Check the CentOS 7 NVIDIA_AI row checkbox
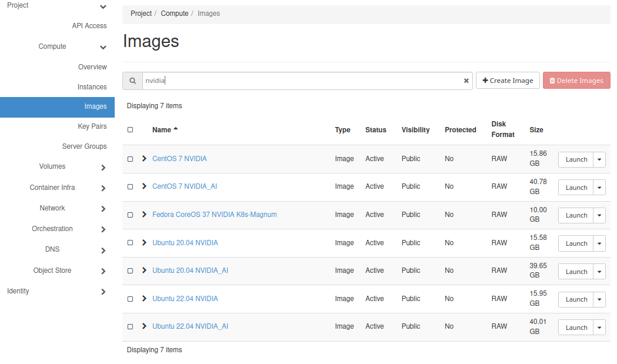617x364 pixels. tap(130, 187)
